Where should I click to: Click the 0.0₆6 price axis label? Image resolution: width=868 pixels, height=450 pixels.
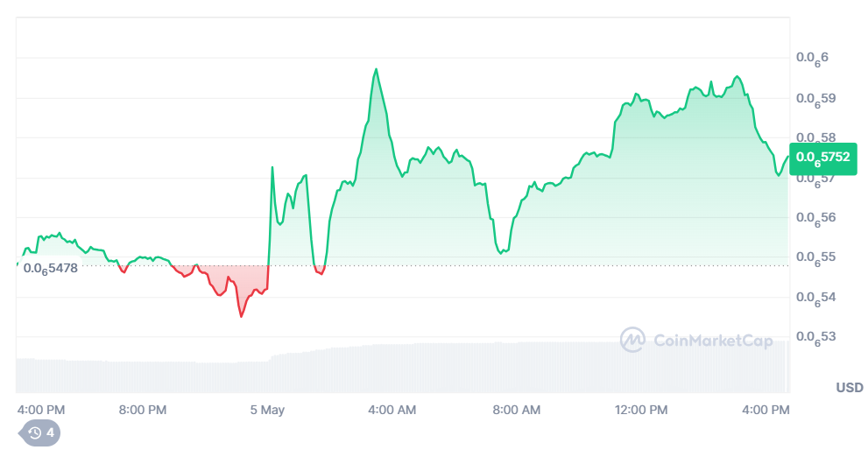click(812, 58)
